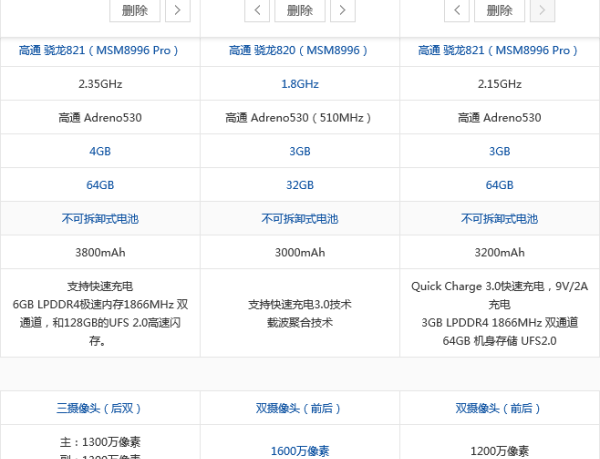Viewport: 600px width, 459px height.
Task: Delete the third compared phone
Action: point(499,10)
